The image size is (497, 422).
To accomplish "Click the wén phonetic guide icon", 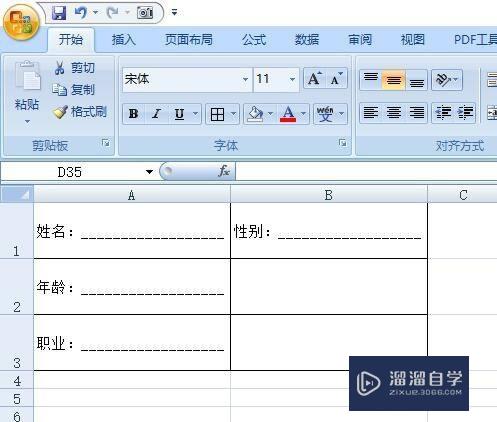I will (325, 114).
